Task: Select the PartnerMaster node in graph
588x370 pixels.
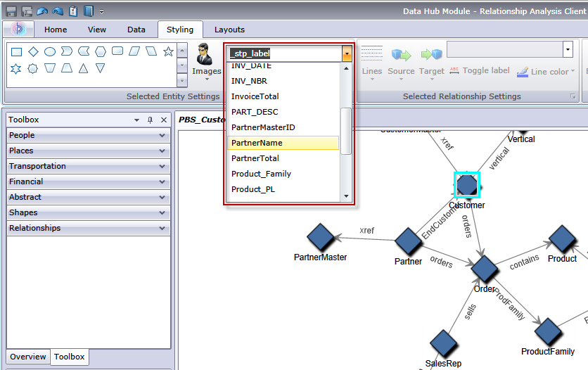Action: (320, 237)
